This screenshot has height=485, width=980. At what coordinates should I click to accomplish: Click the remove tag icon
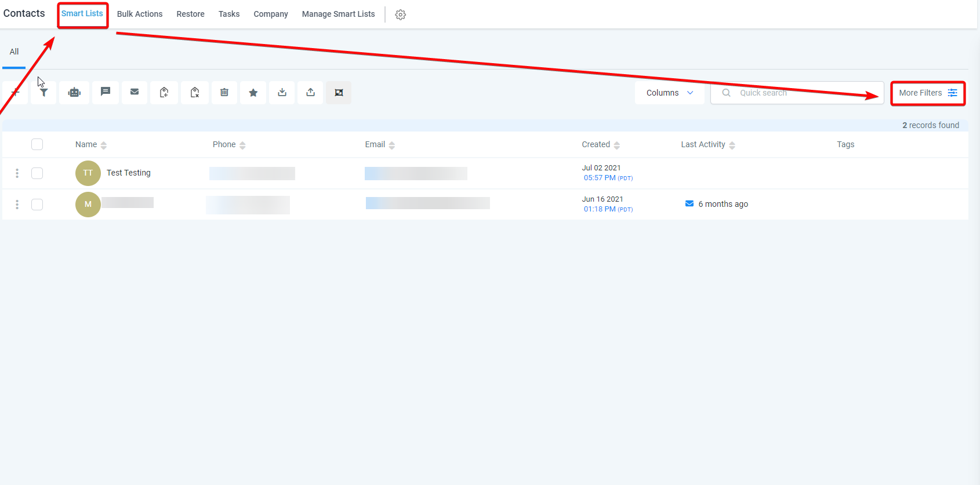[x=195, y=93]
